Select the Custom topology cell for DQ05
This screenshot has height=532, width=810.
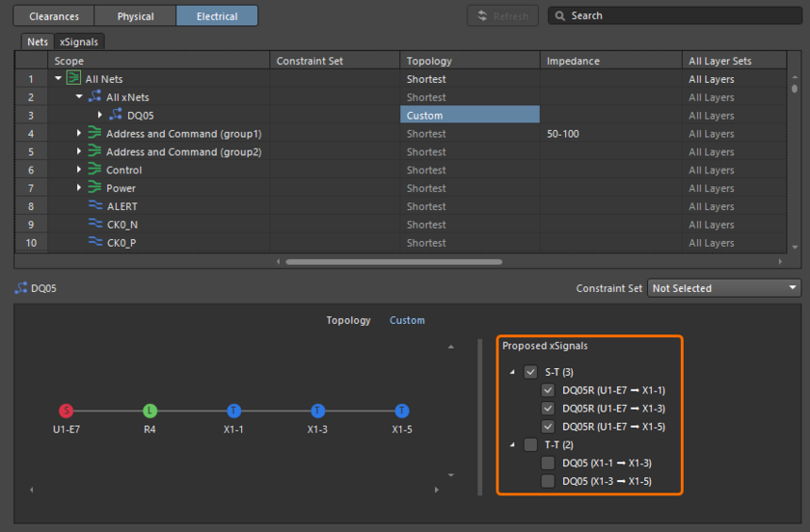(x=471, y=115)
